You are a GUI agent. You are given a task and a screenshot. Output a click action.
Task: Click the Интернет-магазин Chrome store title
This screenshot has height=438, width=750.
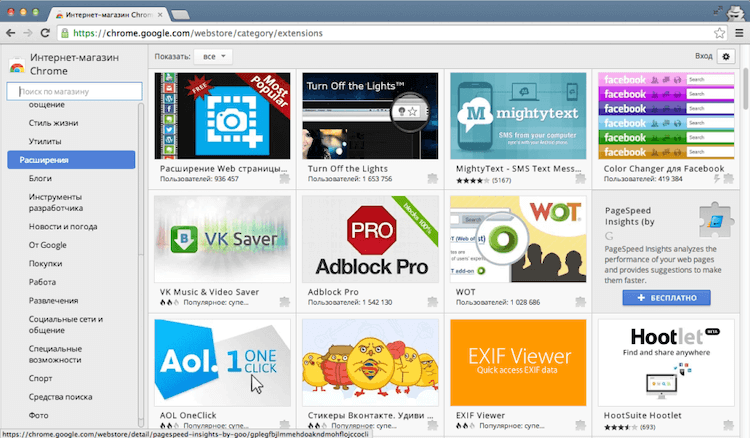coord(74,64)
